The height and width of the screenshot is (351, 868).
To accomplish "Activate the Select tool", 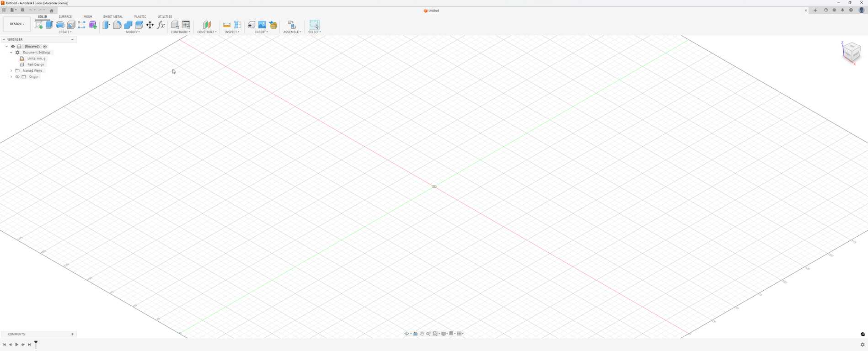I will point(314,25).
